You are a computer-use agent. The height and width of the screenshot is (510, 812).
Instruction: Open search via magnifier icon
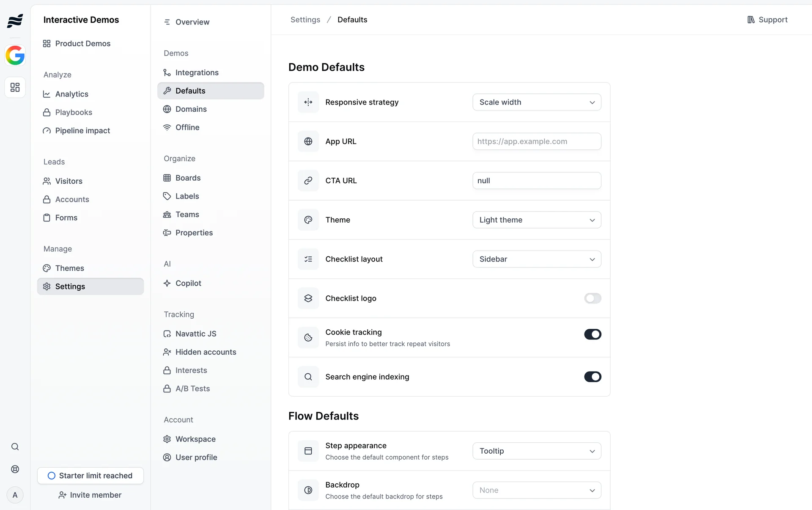[x=15, y=447]
